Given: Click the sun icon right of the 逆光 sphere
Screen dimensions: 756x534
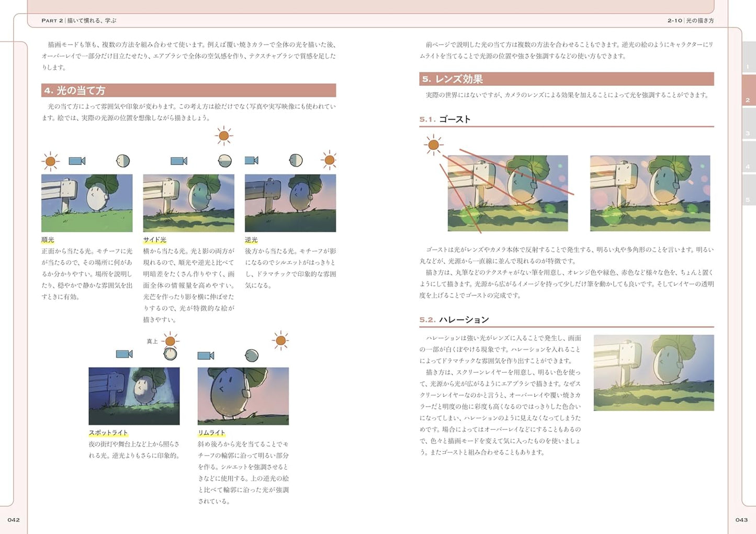Looking at the screenshot, I should tap(329, 160).
